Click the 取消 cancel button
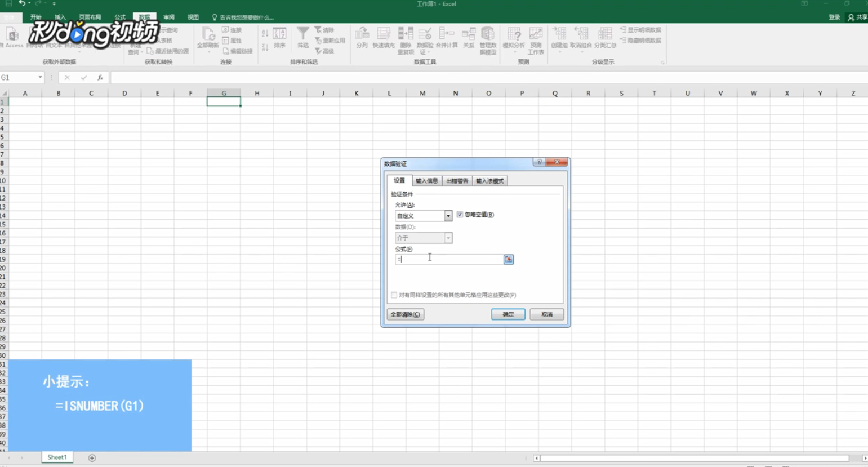The height and width of the screenshot is (467, 868). (x=546, y=314)
